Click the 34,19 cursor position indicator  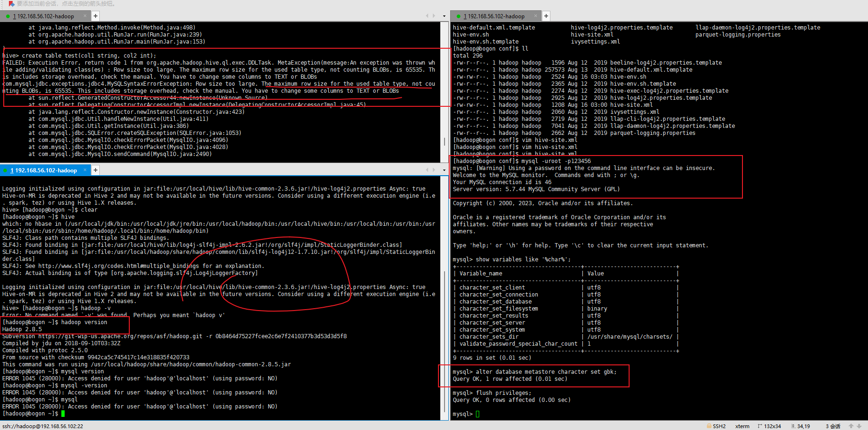pyautogui.click(x=803, y=426)
